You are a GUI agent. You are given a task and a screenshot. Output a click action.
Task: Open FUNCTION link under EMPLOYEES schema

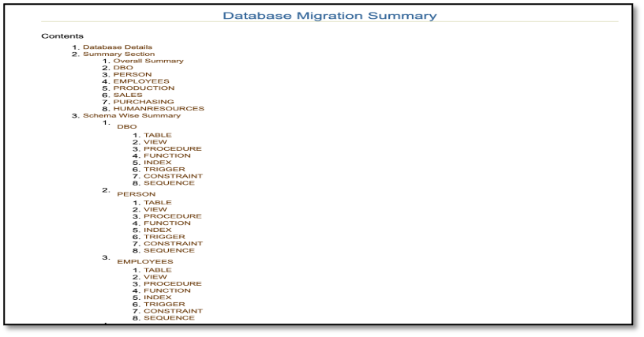coord(167,290)
